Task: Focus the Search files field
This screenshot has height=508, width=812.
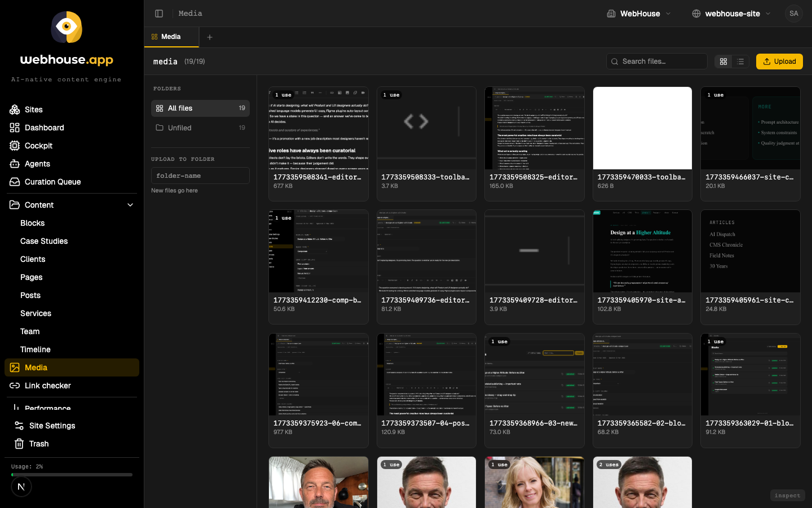Action: (x=657, y=62)
